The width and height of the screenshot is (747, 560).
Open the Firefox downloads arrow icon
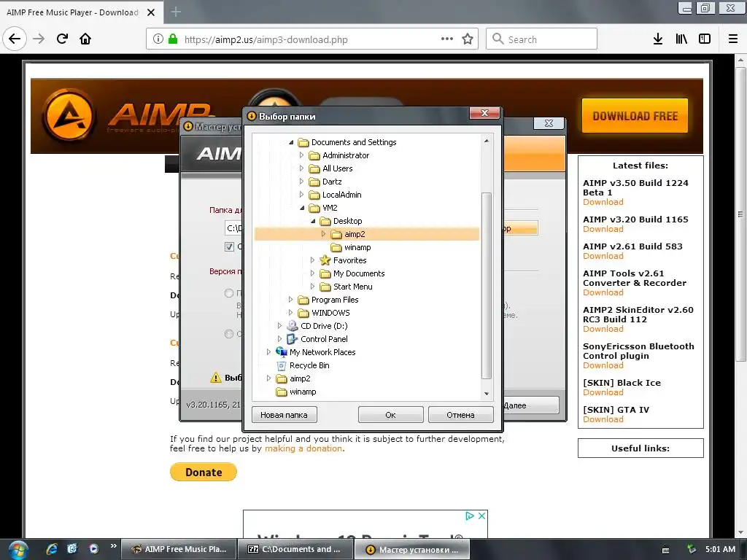pos(657,39)
